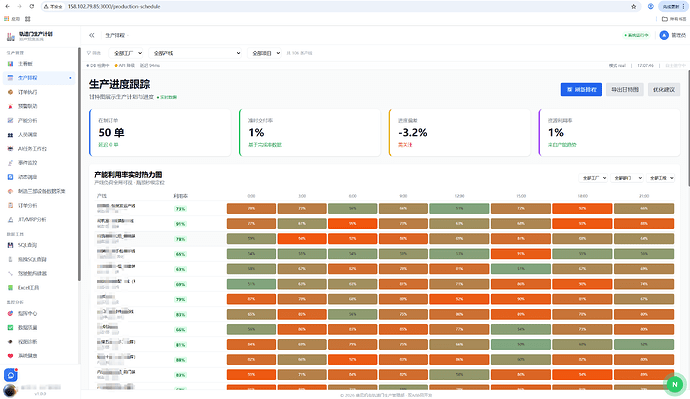690x399 pixels.
Task: Open the browser profile icon
Action: click(x=650, y=7)
